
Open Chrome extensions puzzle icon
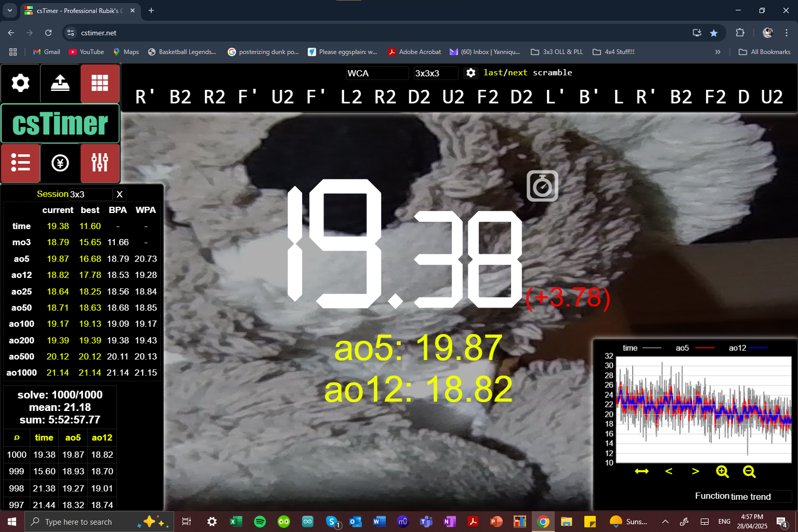coord(740,33)
